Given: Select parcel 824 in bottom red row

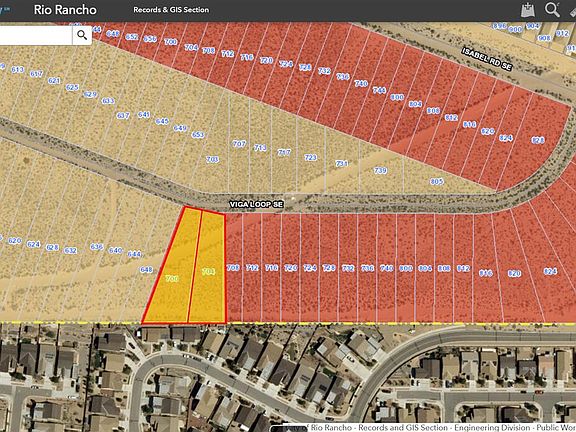Looking at the screenshot, I should point(550,271).
